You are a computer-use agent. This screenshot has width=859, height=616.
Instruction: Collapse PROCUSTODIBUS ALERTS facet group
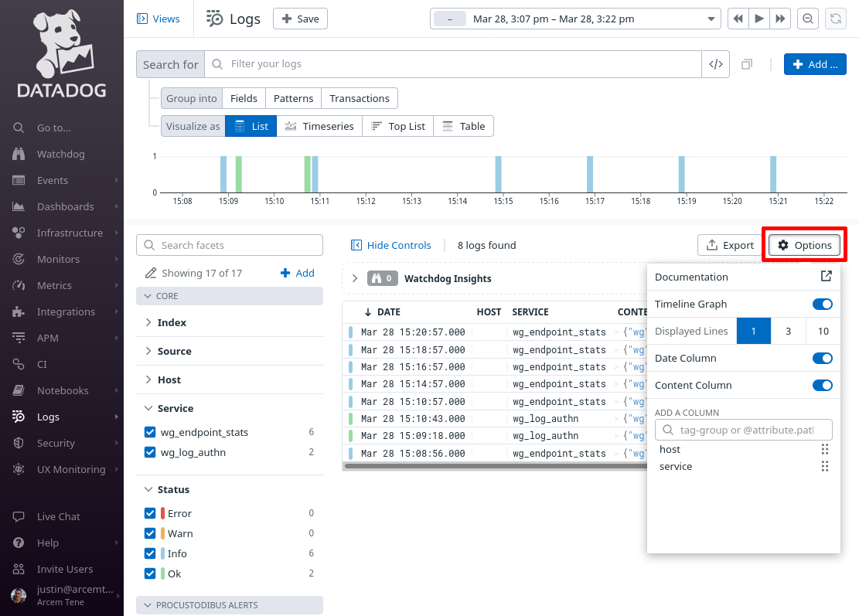(229, 605)
